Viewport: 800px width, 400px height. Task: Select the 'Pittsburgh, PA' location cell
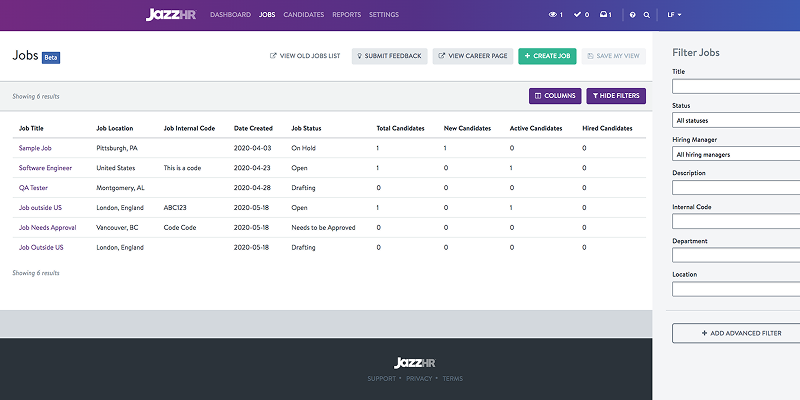116,148
